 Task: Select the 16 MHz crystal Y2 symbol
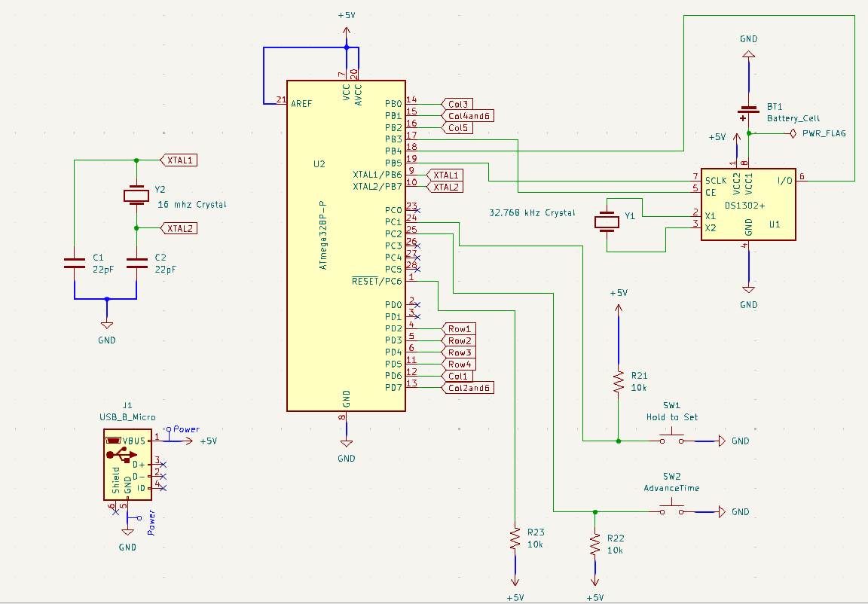click(136, 196)
